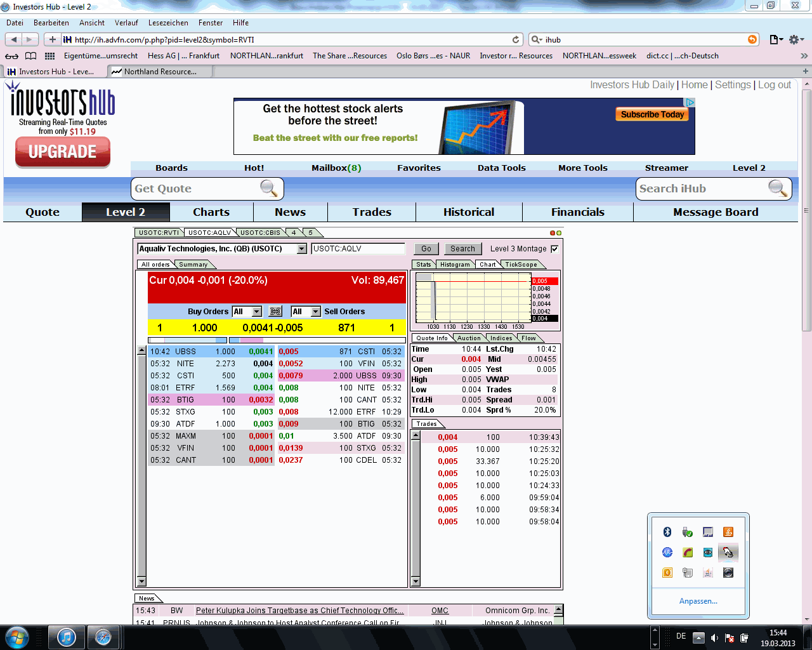
Task: Open iTunes from the taskbar
Action: (67, 637)
